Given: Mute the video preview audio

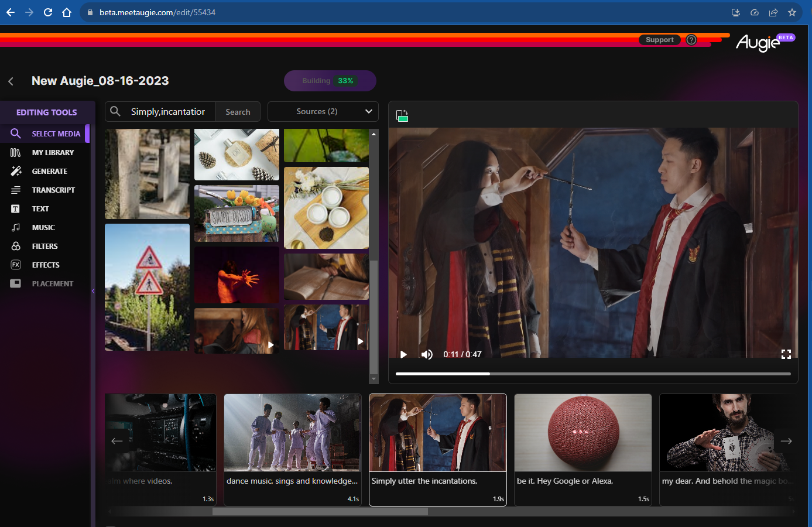Looking at the screenshot, I should click(x=427, y=354).
